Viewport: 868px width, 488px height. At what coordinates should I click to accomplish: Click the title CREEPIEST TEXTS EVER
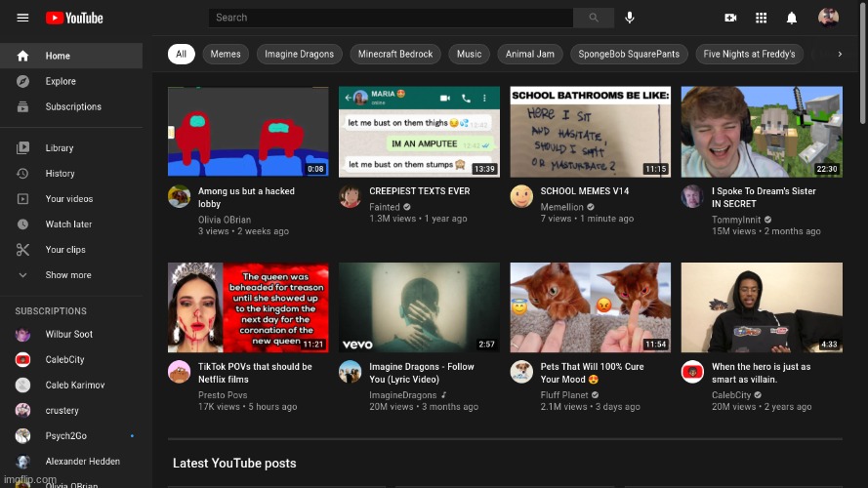420,191
